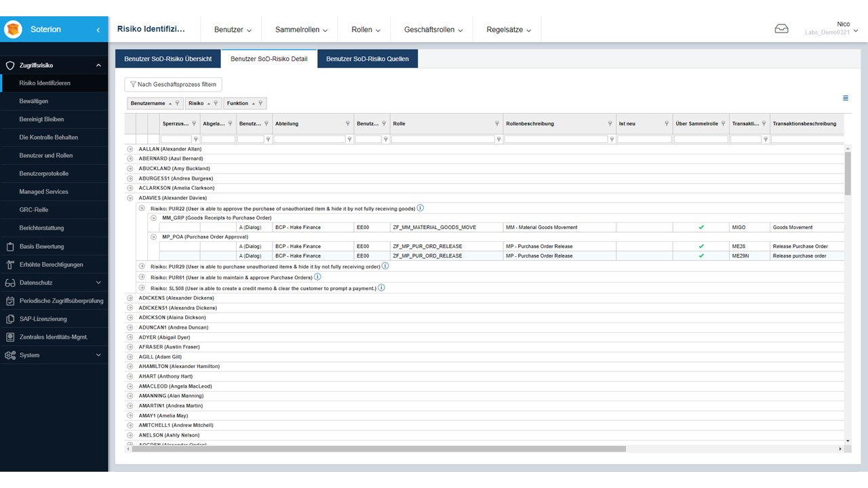
Task: Click info icon next to Risiko PUR22
Action: (420, 208)
